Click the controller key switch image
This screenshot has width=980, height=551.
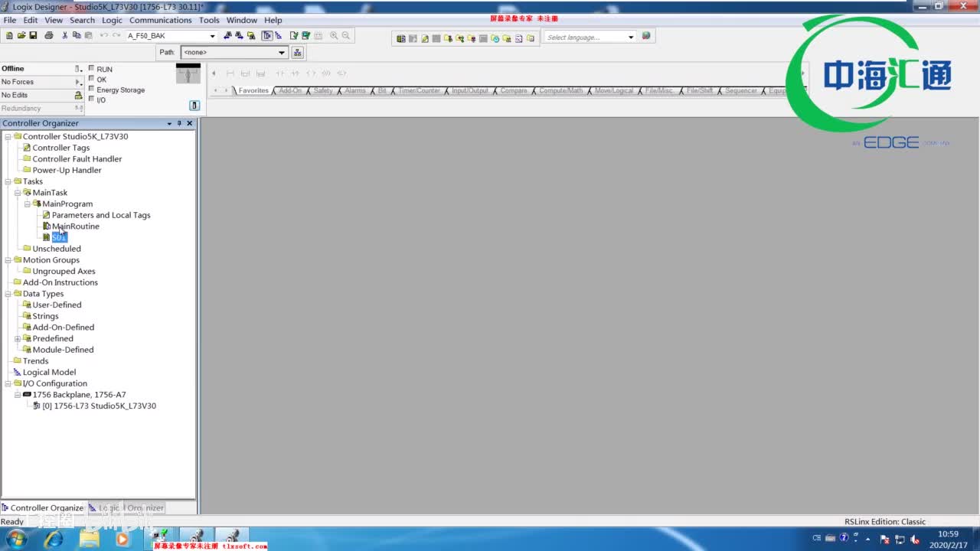(x=188, y=73)
